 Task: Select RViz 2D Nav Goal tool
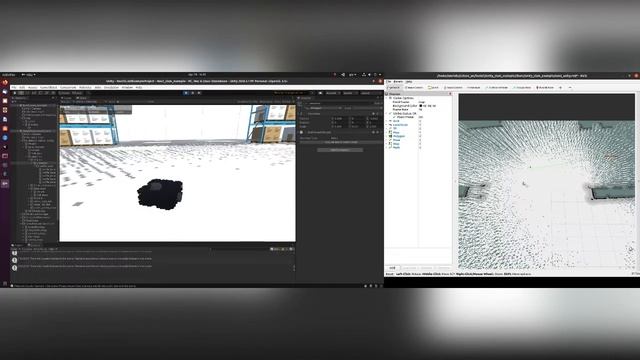coord(522,87)
